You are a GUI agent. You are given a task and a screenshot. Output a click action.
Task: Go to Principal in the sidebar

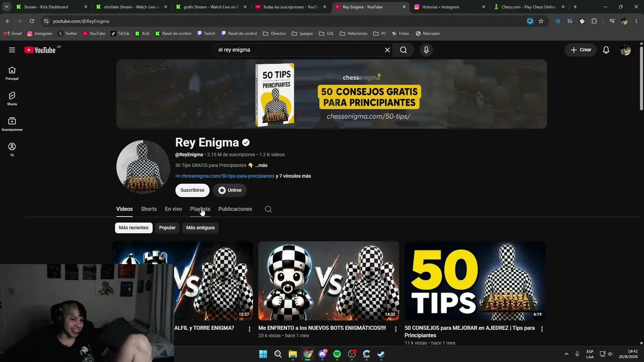(x=12, y=73)
